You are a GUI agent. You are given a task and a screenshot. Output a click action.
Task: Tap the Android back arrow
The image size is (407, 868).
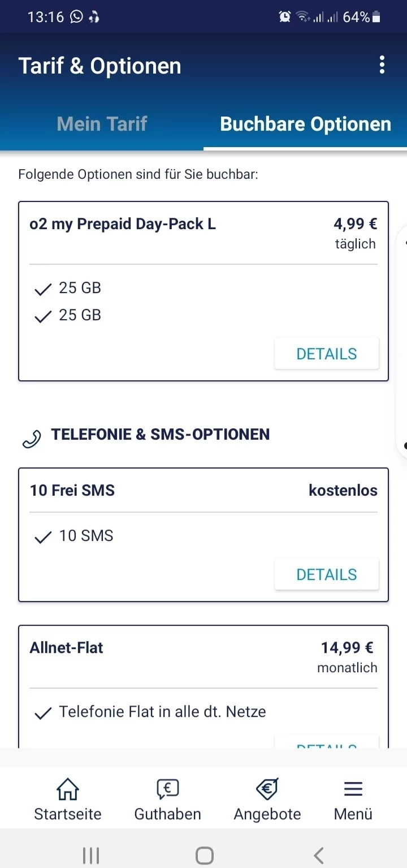pos(319,854)
